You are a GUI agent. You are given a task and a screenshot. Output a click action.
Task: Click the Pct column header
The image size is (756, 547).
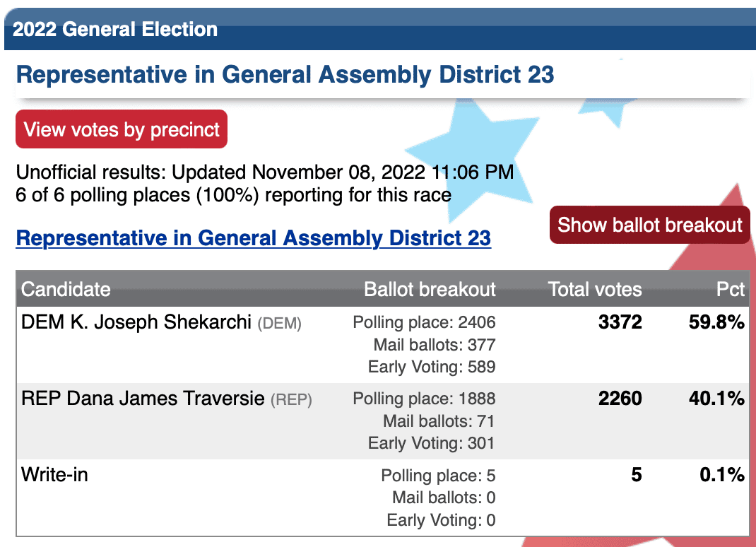coord(731,289)
